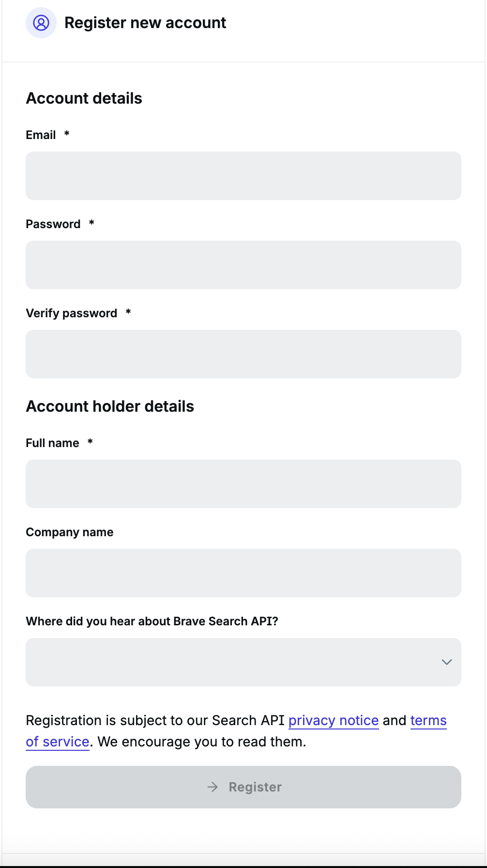Click the Verify password label
Image resolution: width=487 pixels, height=868 pixels.
tap(72, 313)
